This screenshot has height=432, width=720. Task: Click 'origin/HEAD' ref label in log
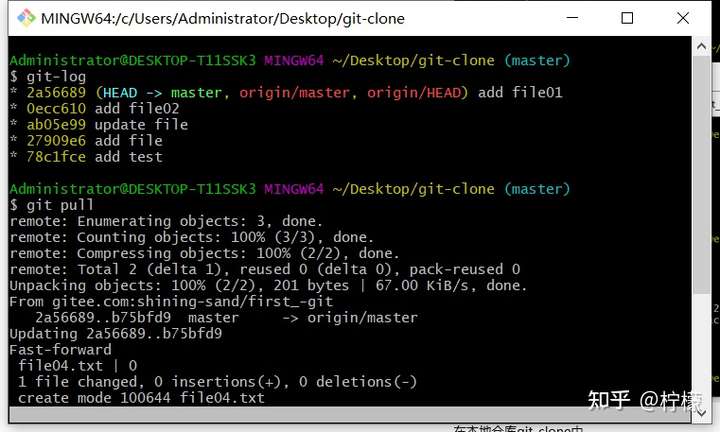(x=414, y=93)
